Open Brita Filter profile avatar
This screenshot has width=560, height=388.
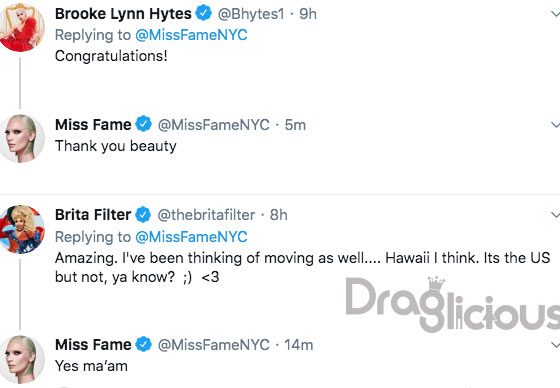pos(21,229)
